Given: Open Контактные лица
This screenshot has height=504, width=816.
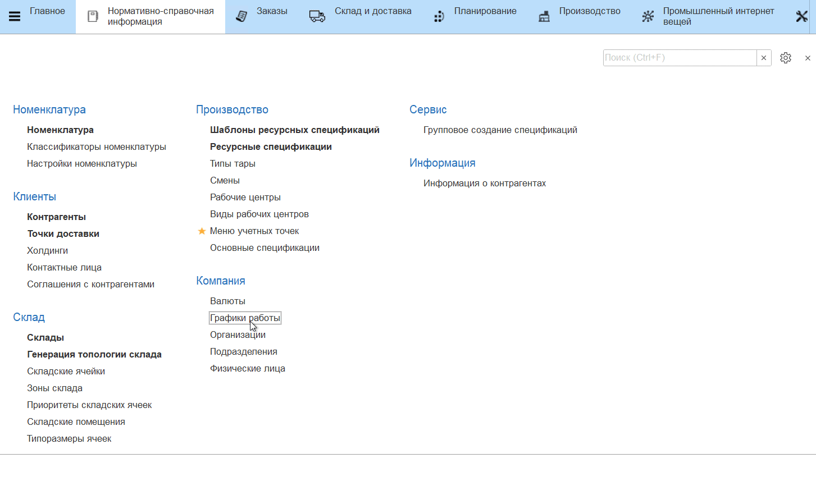Looking at the screenshot, I should (64, 267).
